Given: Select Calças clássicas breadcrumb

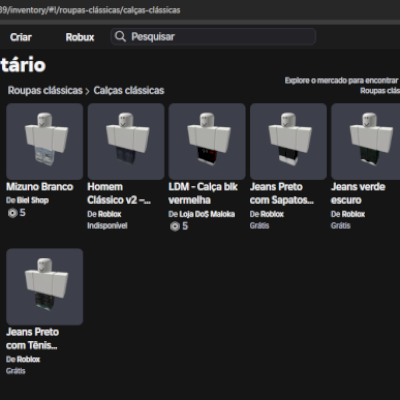Looking at the screenshot, I should pos(129,90).
